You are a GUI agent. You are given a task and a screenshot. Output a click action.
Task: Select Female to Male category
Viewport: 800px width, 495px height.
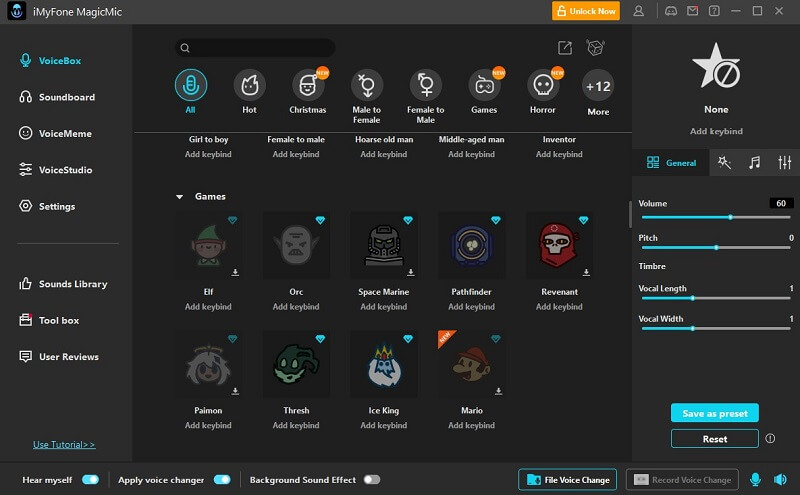coord(426,85)
